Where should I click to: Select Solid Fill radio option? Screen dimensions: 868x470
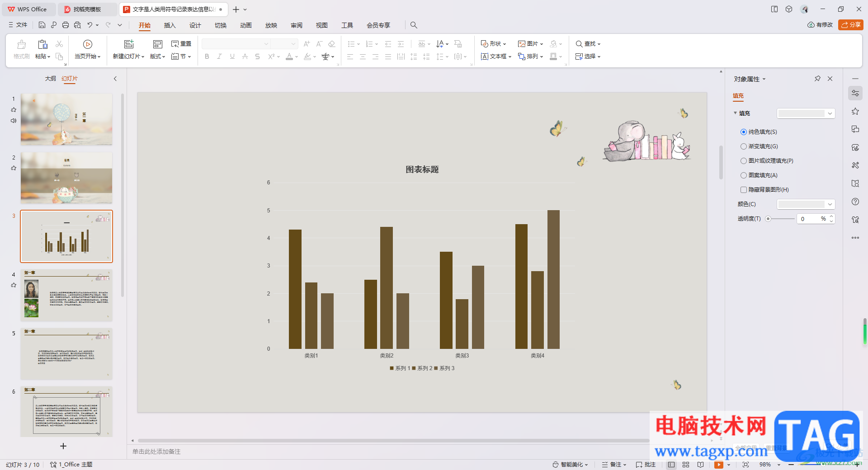point(743,132)
